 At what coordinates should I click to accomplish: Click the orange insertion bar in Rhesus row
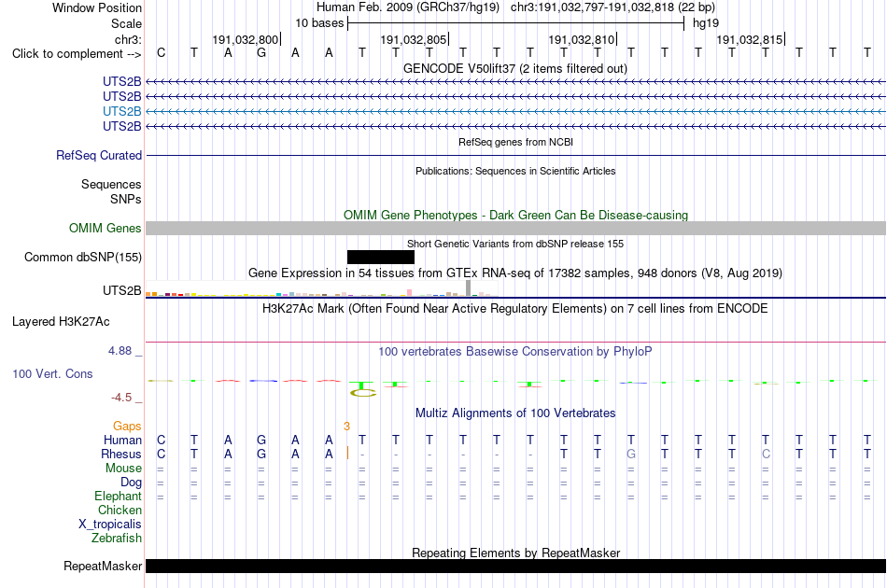tap(347, 454)
